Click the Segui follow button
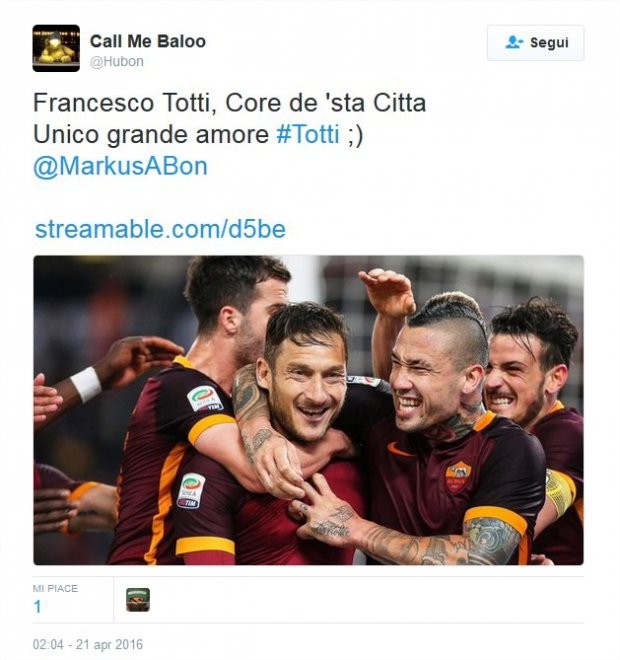This screenshot has width=620, height=660. (x=535, y=43)
